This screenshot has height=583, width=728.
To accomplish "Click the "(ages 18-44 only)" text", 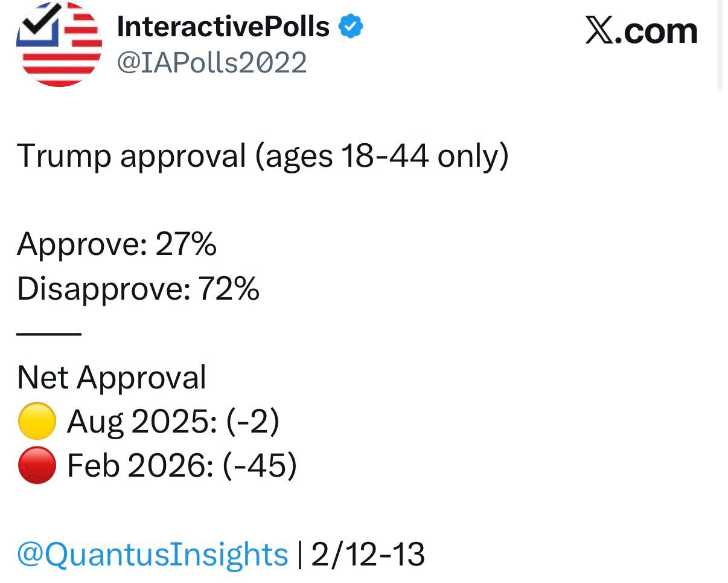I will pos(381,156).
